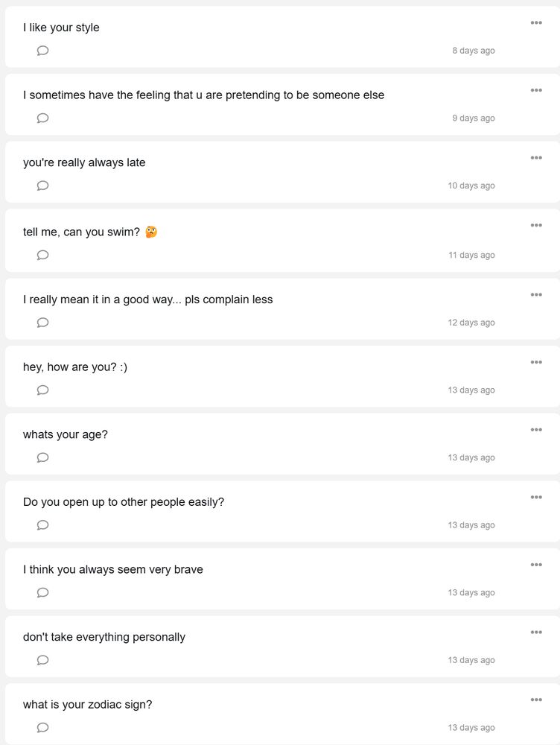Open more options for 'always late' message
This screenshot has width=560, height=745.
click(x=536, y=158)
